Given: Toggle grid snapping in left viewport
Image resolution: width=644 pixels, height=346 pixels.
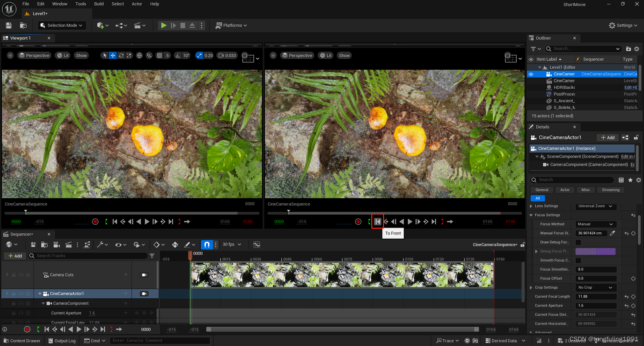Looking at the screenshot, I should click(x=160, y=56).
